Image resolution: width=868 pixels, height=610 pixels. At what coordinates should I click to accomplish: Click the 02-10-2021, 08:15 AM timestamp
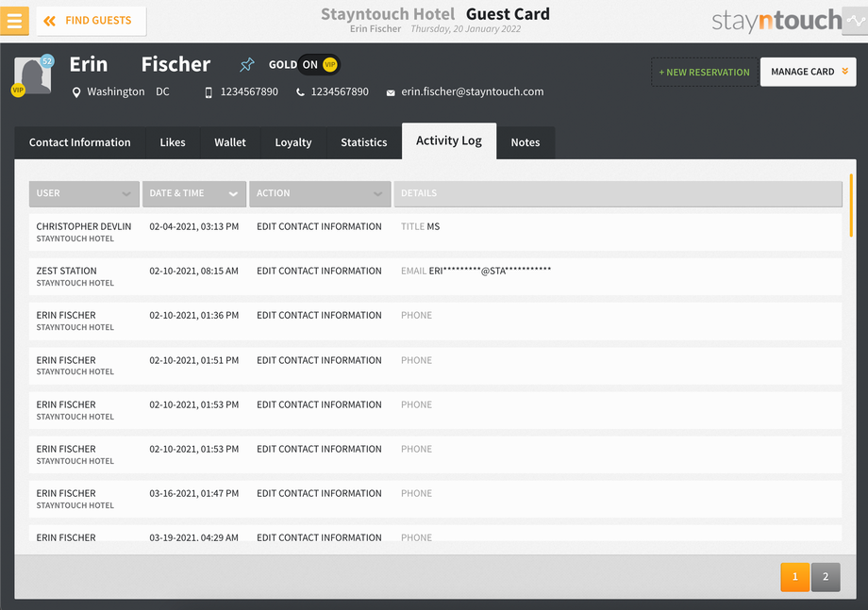pos(193,271)
